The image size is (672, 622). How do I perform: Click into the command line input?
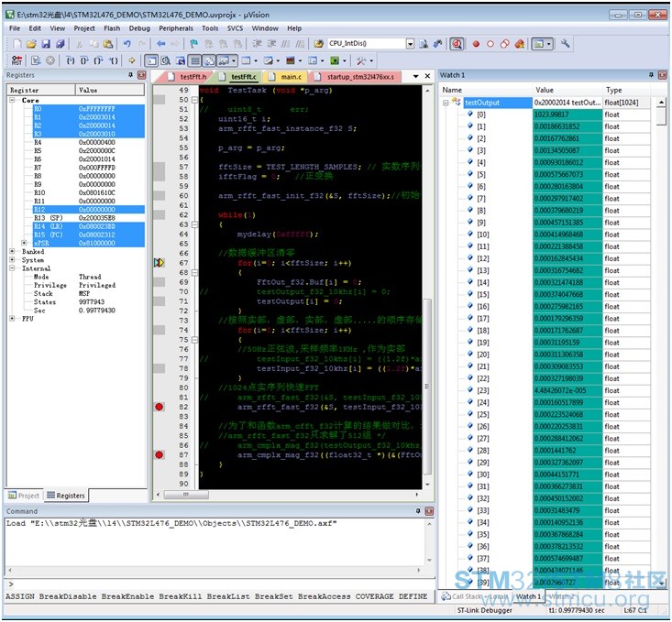tap(218, 584)
